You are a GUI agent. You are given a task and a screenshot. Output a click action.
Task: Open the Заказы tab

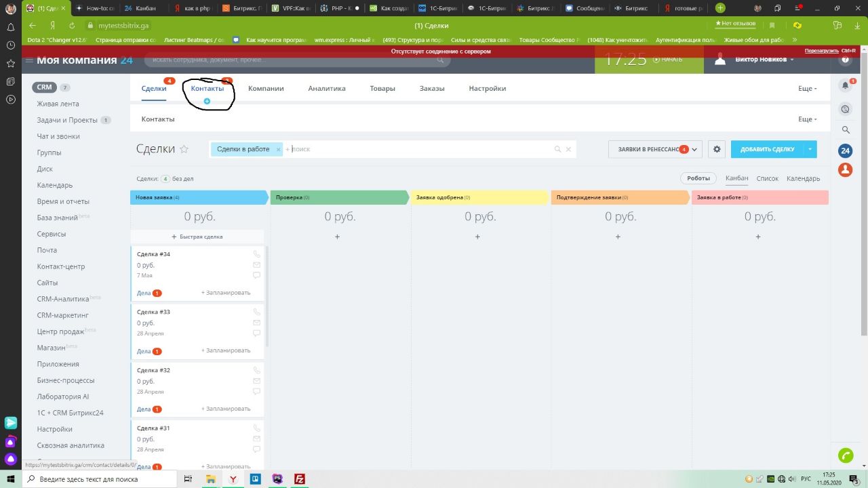point(432,89)
